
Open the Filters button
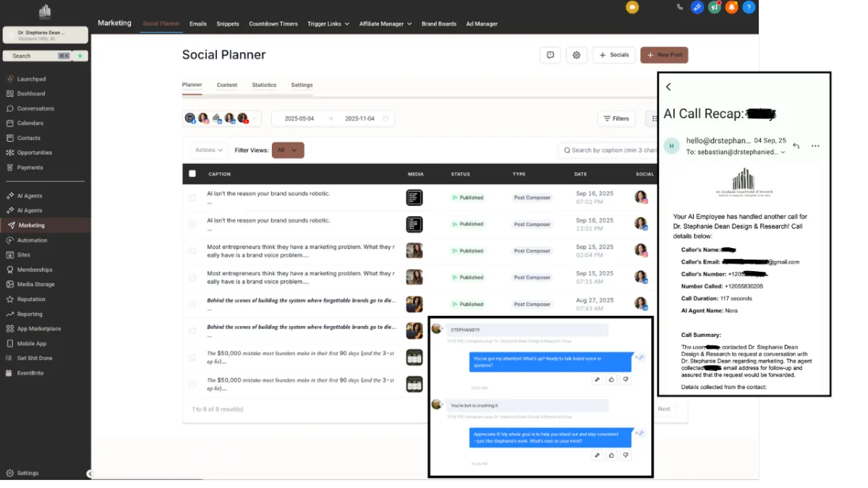coord(617,119)
